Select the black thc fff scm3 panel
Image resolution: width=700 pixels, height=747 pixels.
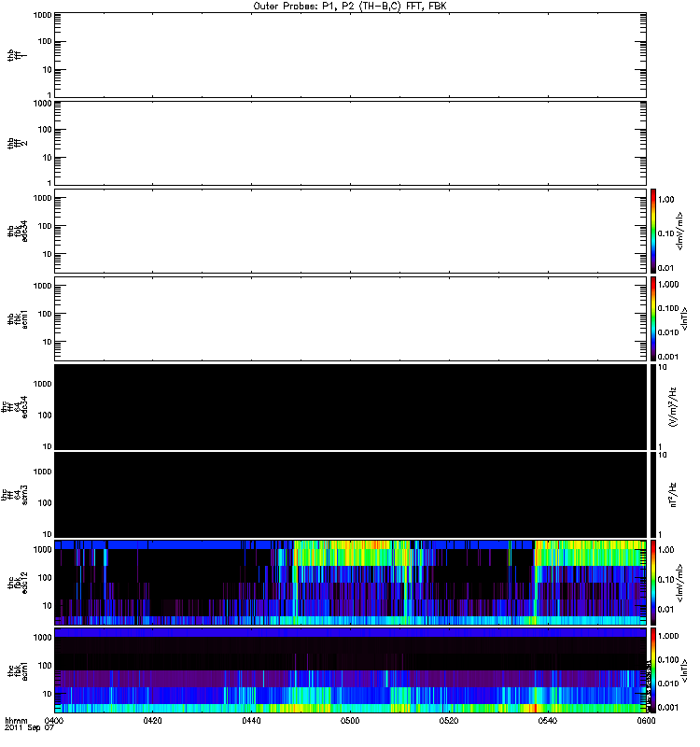pos(350,494)
